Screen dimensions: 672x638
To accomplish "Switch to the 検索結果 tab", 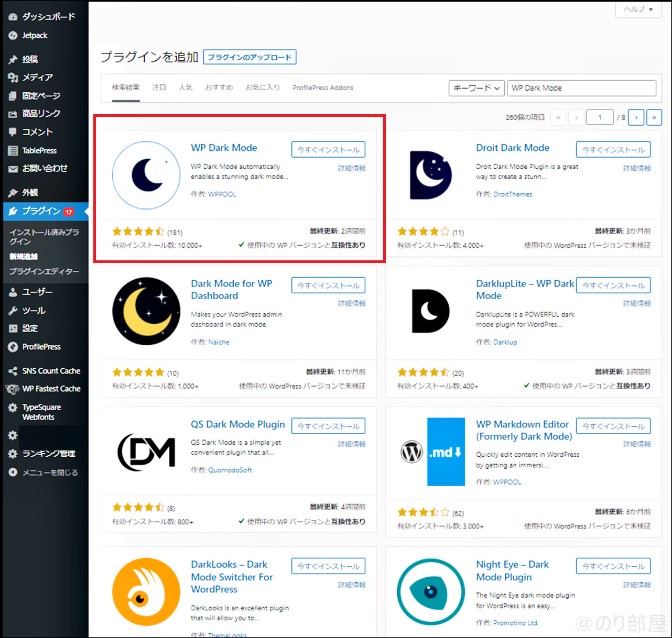I will 126,87.
